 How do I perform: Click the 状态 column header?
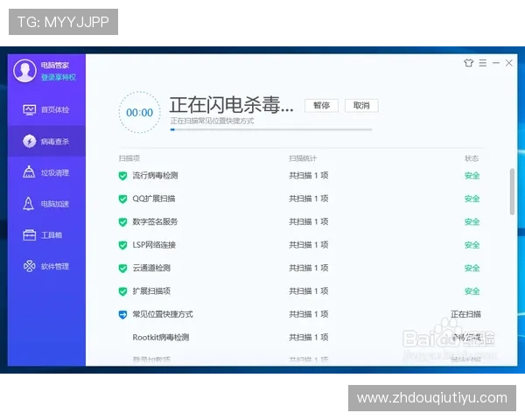click(x=472, y=158)
